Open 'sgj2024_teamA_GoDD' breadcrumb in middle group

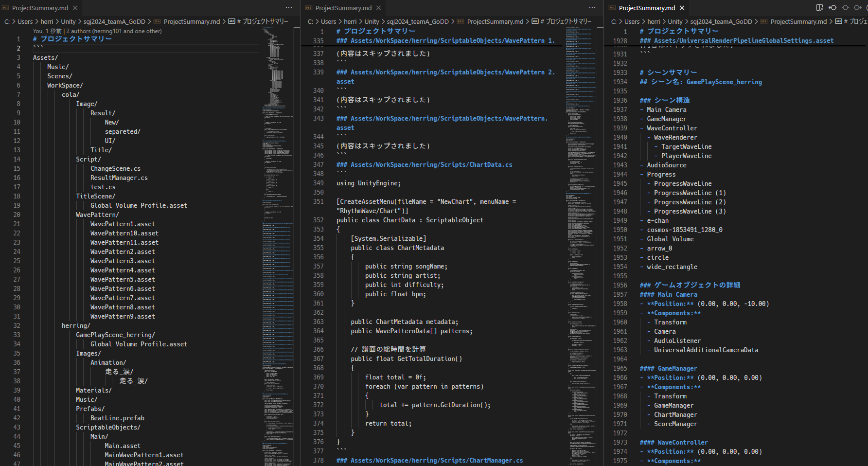click(418, 21)
